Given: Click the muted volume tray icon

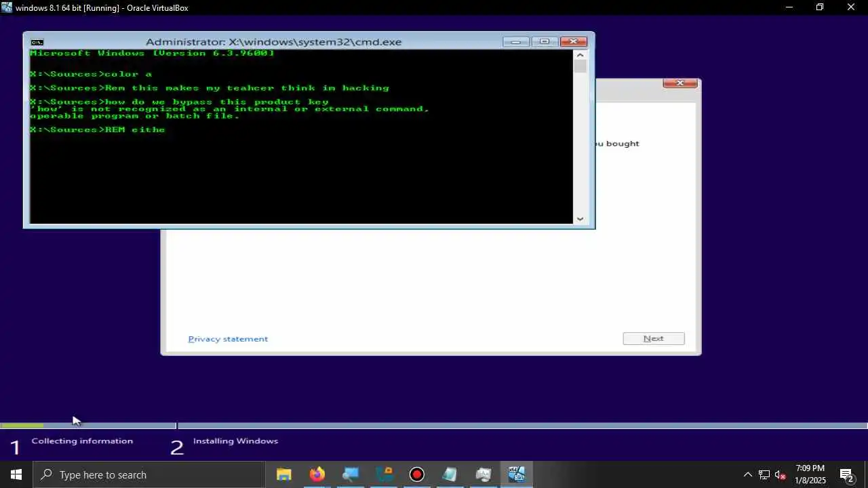Looking at the screenshot, I should click(781, 474).
